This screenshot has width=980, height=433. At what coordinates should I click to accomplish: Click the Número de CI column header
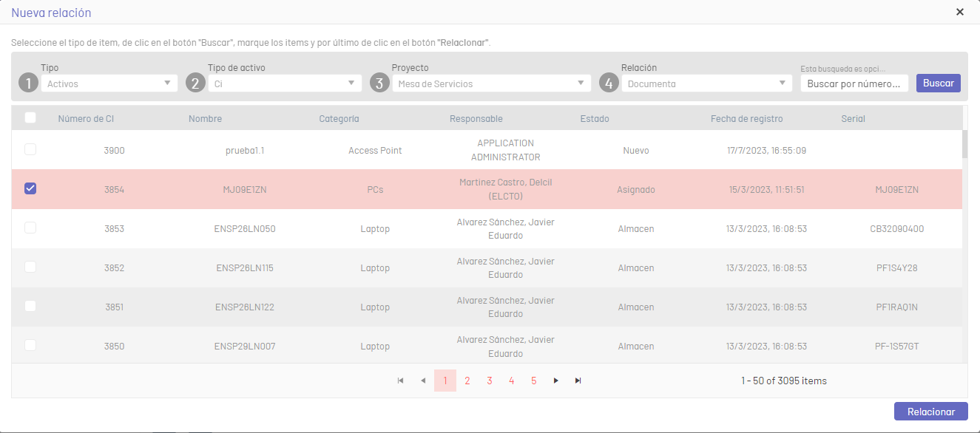point(86,118)
